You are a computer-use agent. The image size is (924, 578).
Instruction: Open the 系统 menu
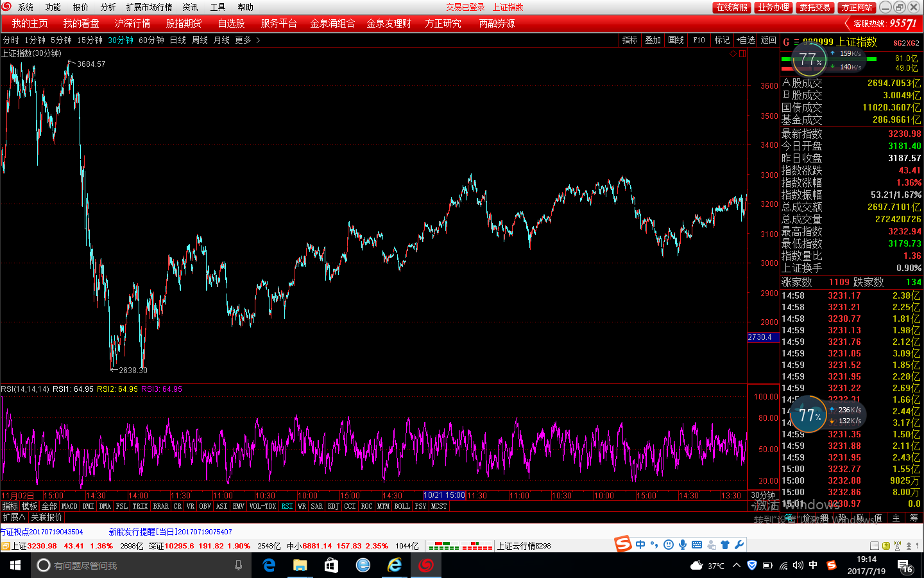tap(26, 7)
